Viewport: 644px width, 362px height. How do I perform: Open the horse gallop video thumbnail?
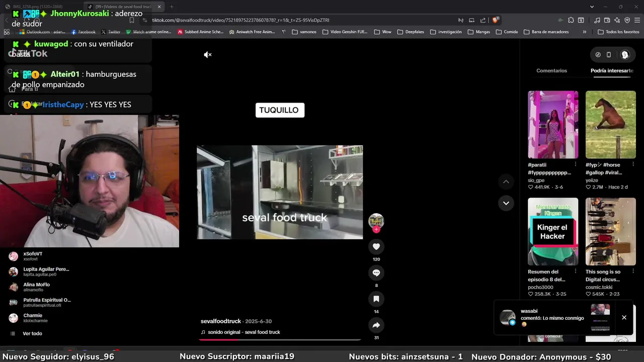point(611,125)
